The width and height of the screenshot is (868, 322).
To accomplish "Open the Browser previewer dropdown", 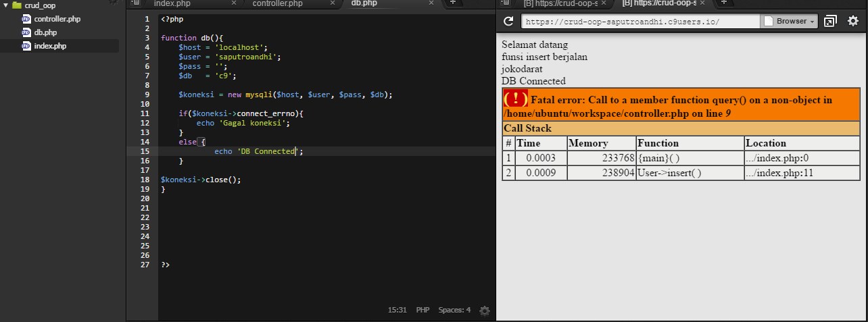I will pyautogui.click(x=790, y=21).
